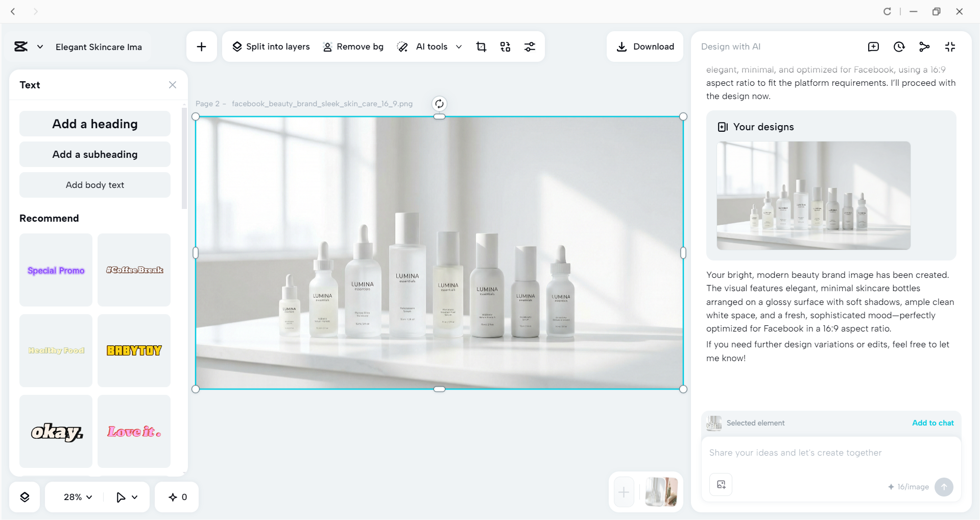Add a subheading to the canvas

tap(95, 154)
